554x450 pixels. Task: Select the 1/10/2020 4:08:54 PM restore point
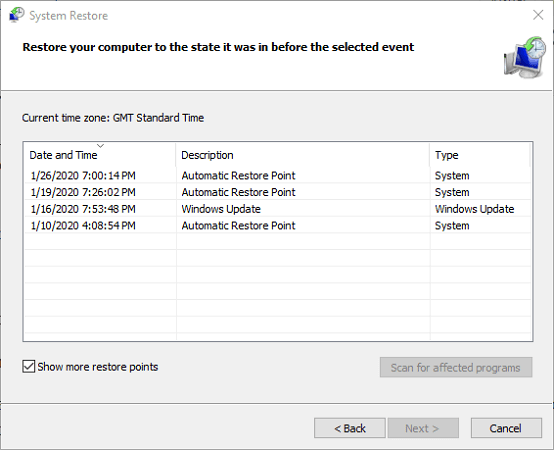tap(278, 226)
